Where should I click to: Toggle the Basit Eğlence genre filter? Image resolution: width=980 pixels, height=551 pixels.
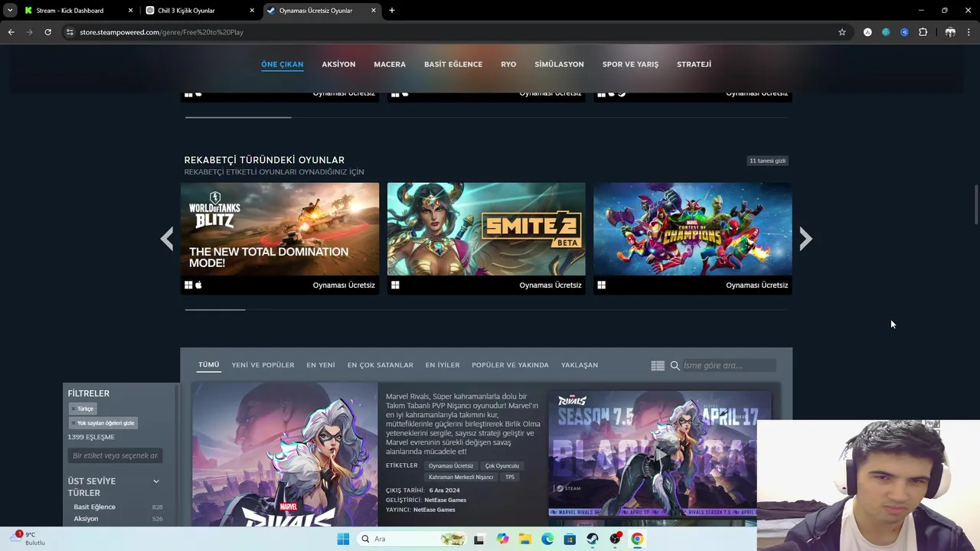point(94,507)
